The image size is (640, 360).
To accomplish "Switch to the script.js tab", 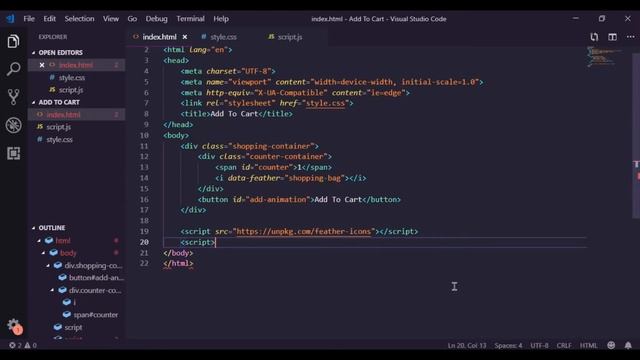I will point(290,37).
